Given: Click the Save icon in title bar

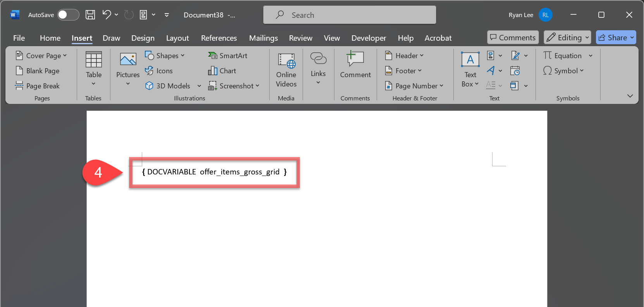Looking at the screenshot, I should [90, 15].
